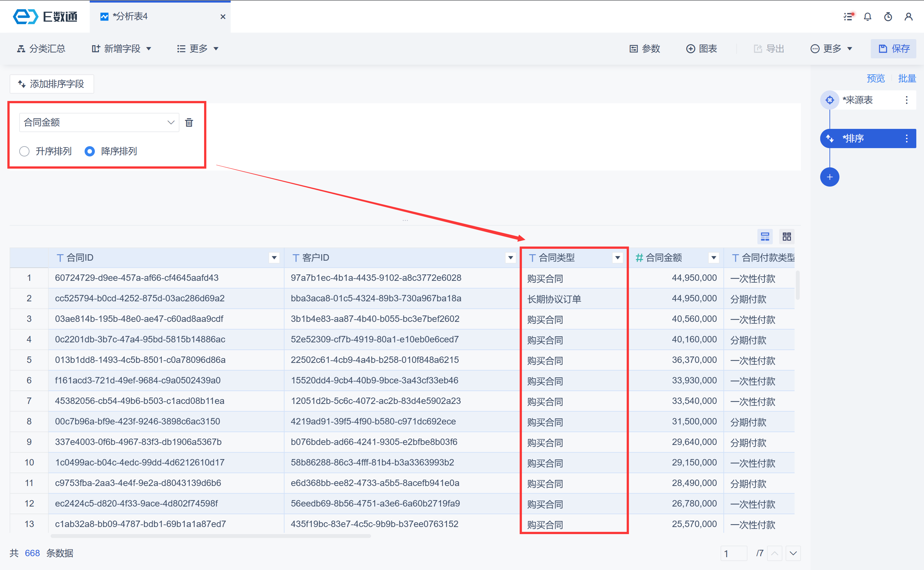Screen dimensions: 924x570
Task: Switch to grid card view icon
Action: point(787,237)
